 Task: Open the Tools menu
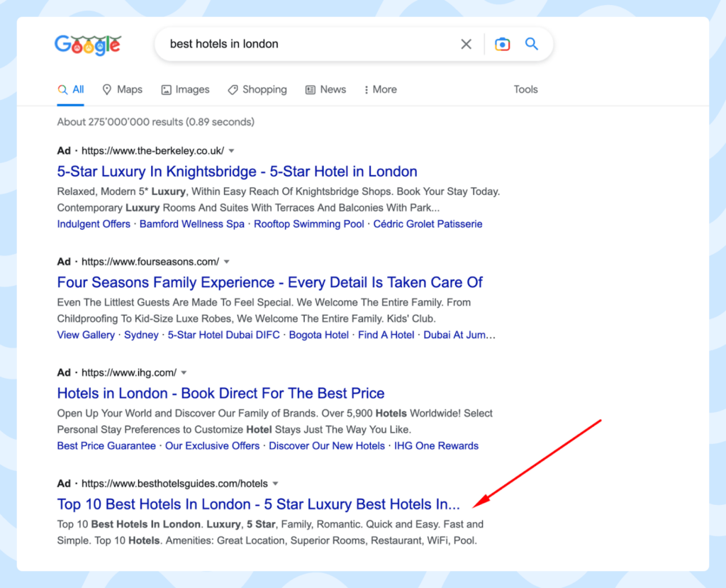coord(525,89)
